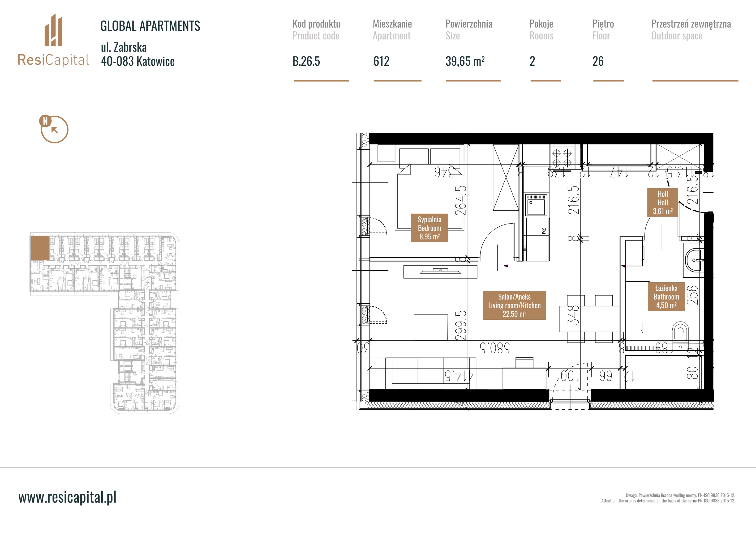Click apartment number 612
The image size is (756, 534).
pos(381,61)
